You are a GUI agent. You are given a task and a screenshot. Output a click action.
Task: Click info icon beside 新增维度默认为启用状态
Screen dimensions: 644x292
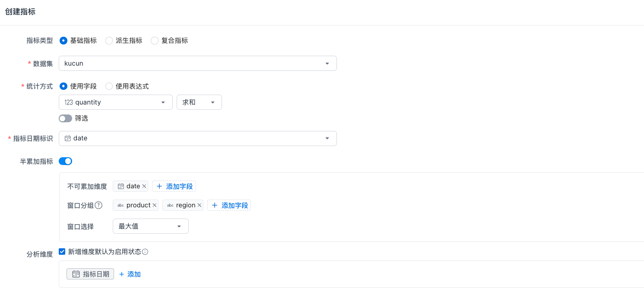[x=145, y=252]
